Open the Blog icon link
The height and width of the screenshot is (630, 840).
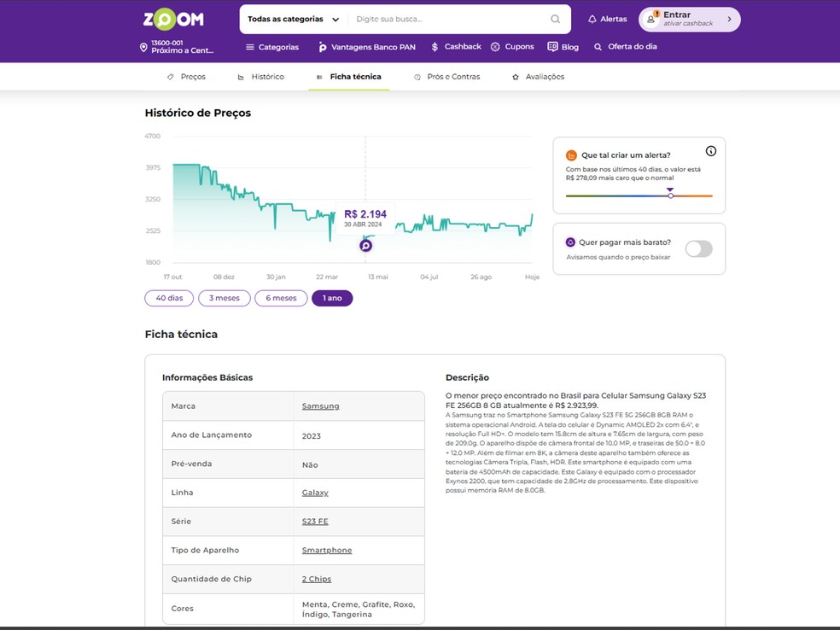[552, 47]
